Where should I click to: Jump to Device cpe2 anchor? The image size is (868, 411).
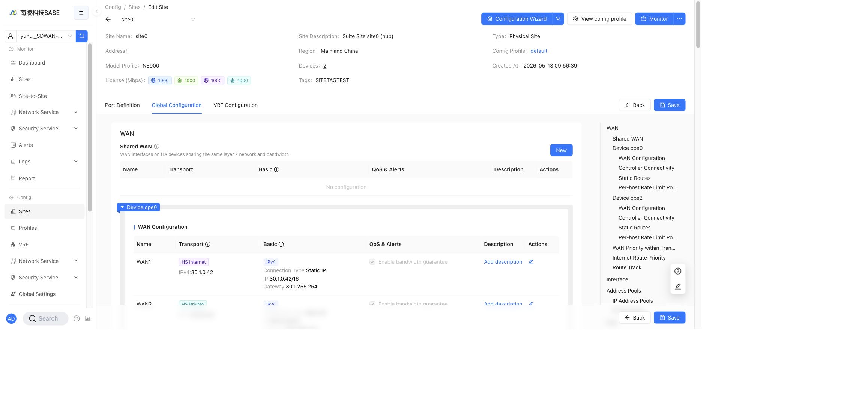tap(628, 198)
